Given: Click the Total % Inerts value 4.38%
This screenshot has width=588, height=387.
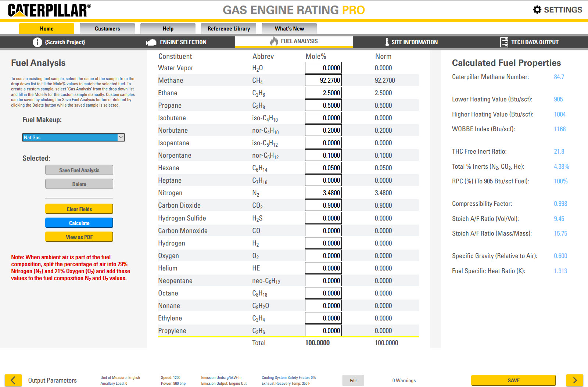Looking at the screenshot, I should point(562,166).
